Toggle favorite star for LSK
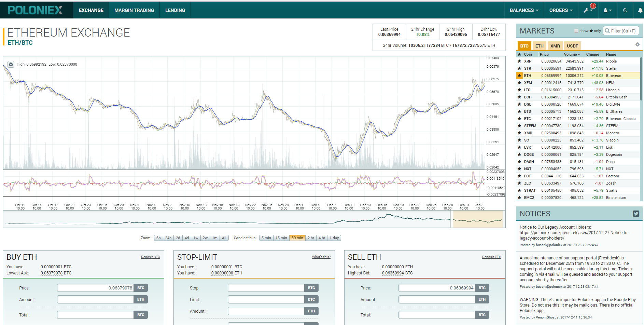Image resolution: width=644 pixels, height=325 pixels. click(519, 147)
